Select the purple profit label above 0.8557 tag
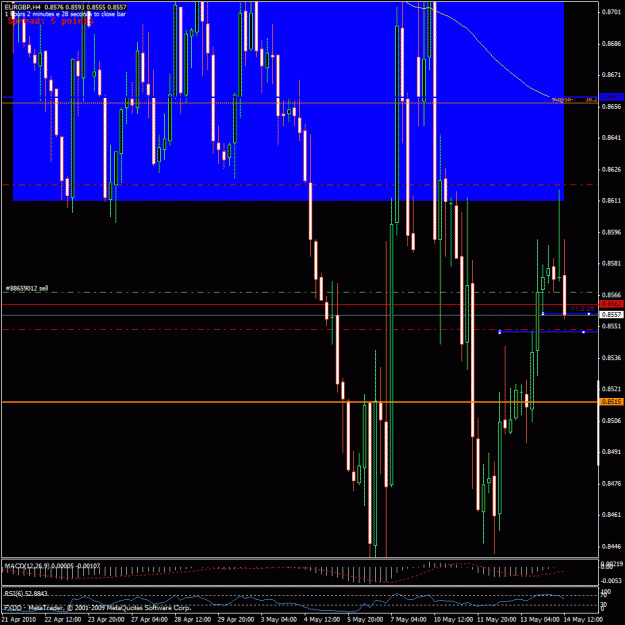The height and width of the screenshot is (625, 625). point(582,309)
